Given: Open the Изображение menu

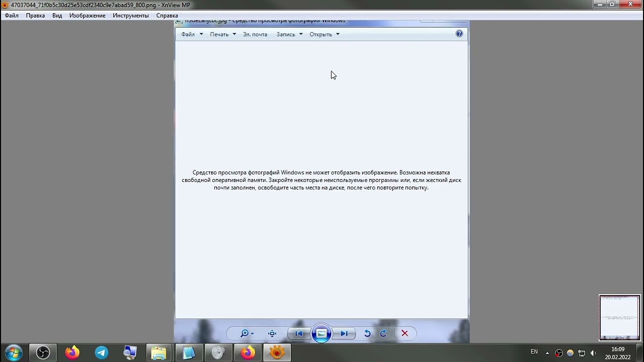Looking at the screenshot, I should (88, 16).
